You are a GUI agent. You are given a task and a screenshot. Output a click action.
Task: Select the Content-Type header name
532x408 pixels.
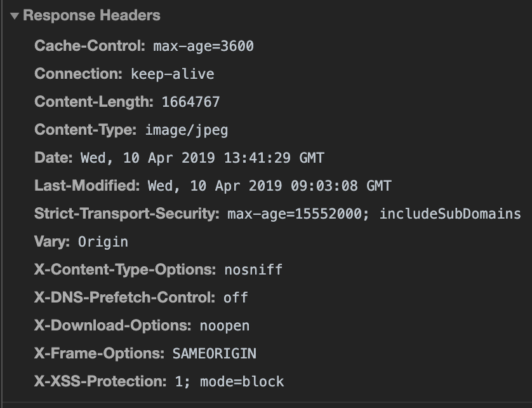tap(86, 130)
